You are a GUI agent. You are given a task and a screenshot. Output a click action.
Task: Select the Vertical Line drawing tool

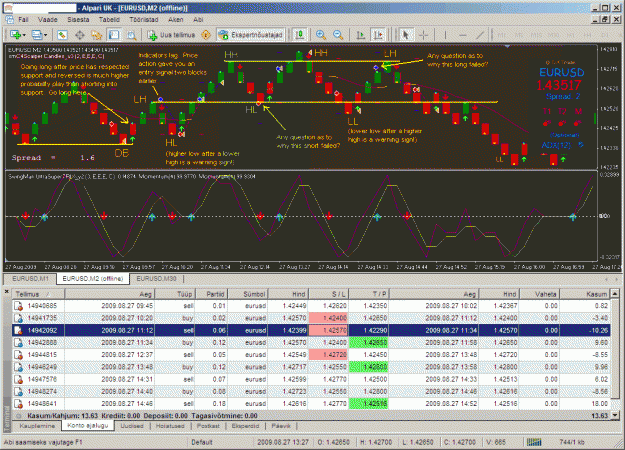tap(445, 35)
